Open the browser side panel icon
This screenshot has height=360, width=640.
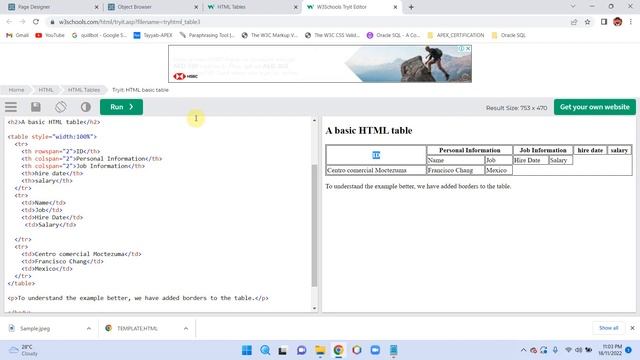click(x=604, y=22)
